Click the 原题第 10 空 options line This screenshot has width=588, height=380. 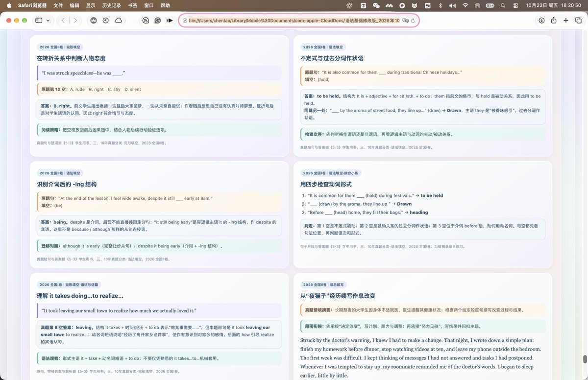[159, 89]
